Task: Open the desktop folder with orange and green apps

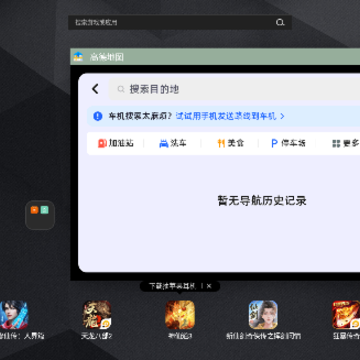Action: coord(40,215)
